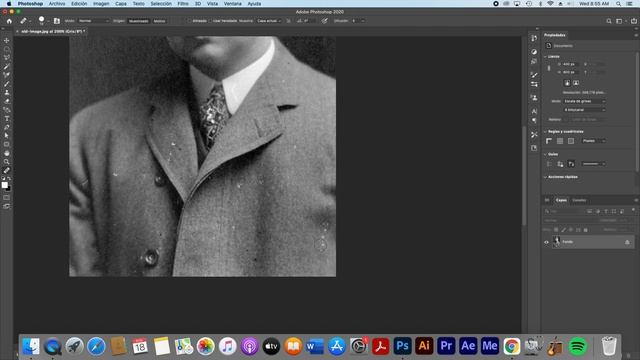
Task: Toggle the Usar heredado checkbox
Action: (210, 21)
